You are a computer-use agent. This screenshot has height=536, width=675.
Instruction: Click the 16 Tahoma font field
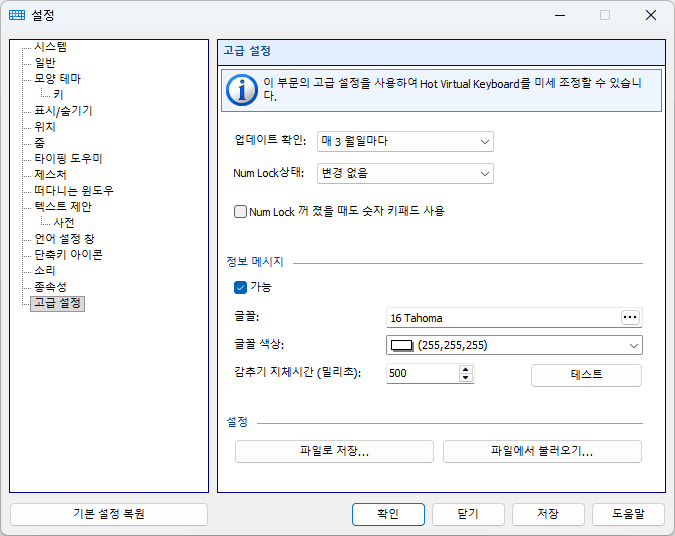(504, 318)
